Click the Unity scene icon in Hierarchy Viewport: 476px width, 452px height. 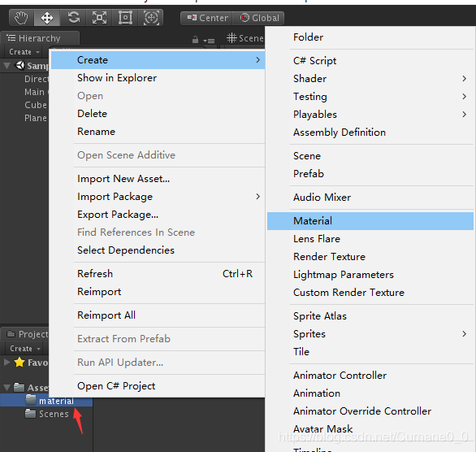(x=20, y=65)
